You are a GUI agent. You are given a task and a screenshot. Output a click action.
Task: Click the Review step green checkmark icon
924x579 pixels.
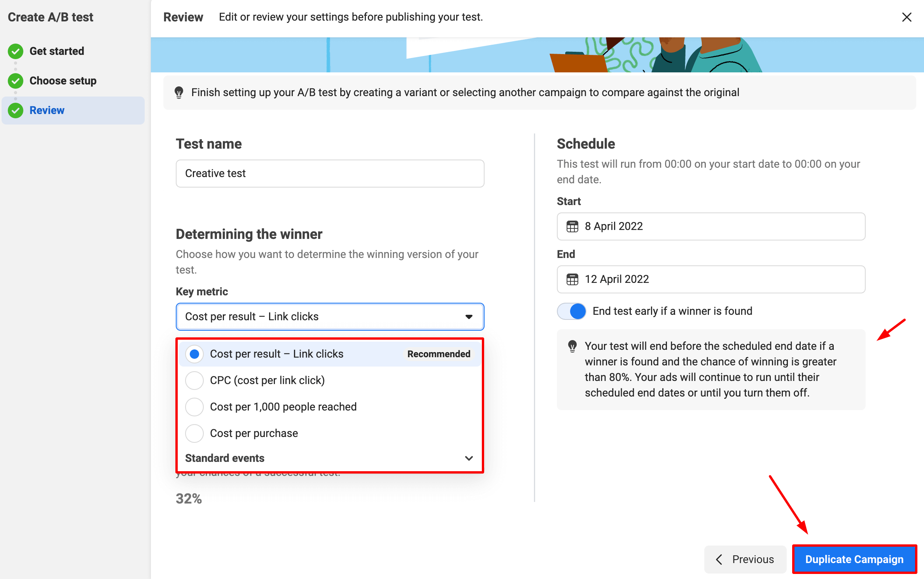point(16,111)
